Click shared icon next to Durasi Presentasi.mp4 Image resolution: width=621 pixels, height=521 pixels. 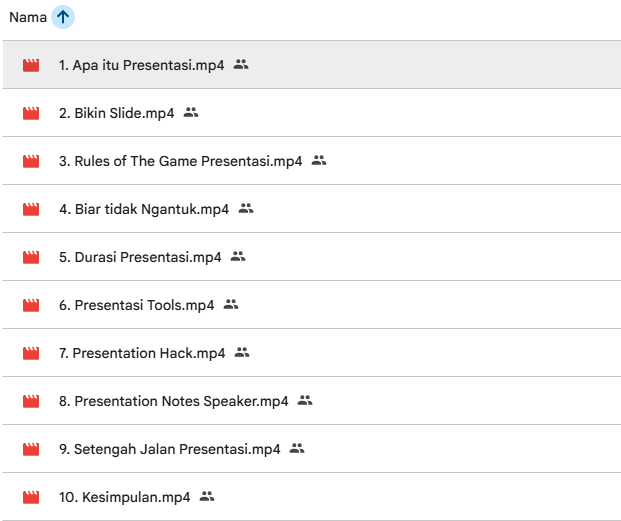(x=238, y=257)
